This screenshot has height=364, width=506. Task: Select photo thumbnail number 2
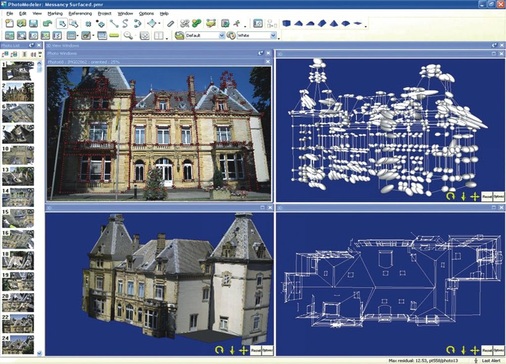(x=18, y=92)
